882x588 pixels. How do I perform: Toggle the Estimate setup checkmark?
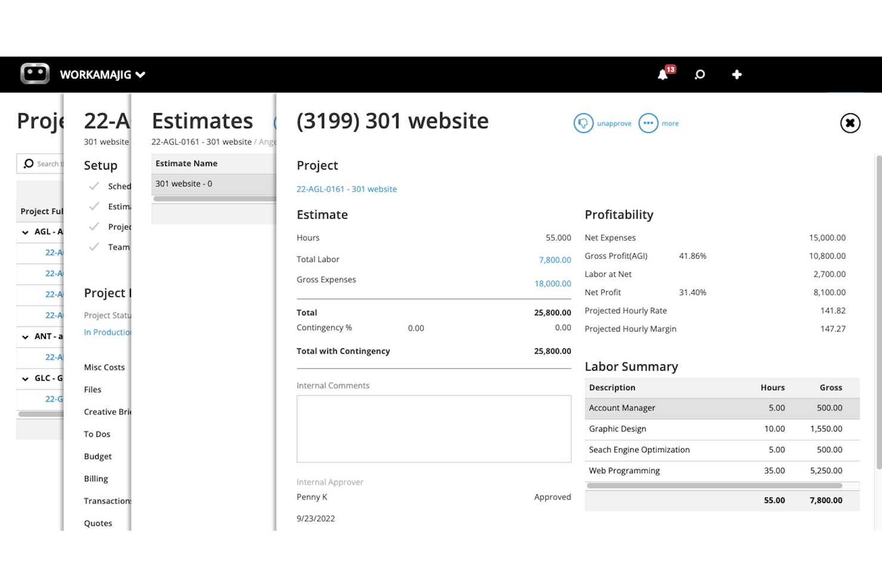[x=94, y=206]
